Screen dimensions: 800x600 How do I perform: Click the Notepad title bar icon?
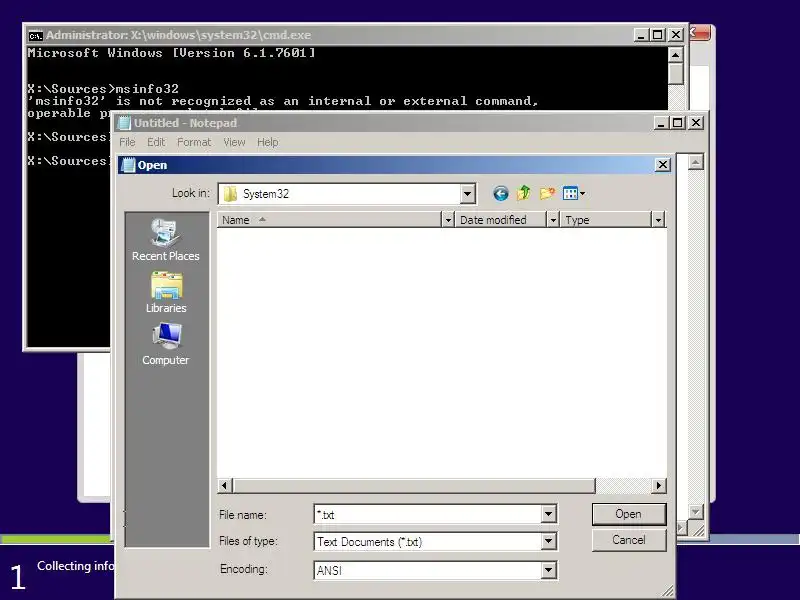tap(124, 123)
